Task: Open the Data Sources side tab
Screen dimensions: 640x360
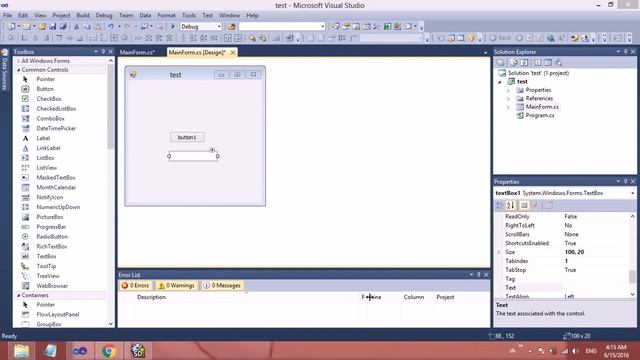Action: (5, 70)
